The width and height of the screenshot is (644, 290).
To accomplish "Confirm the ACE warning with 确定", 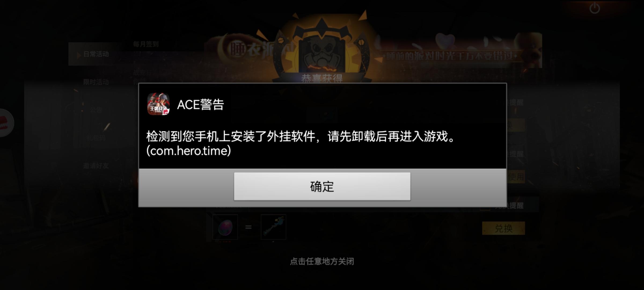I will coord(322,186).
